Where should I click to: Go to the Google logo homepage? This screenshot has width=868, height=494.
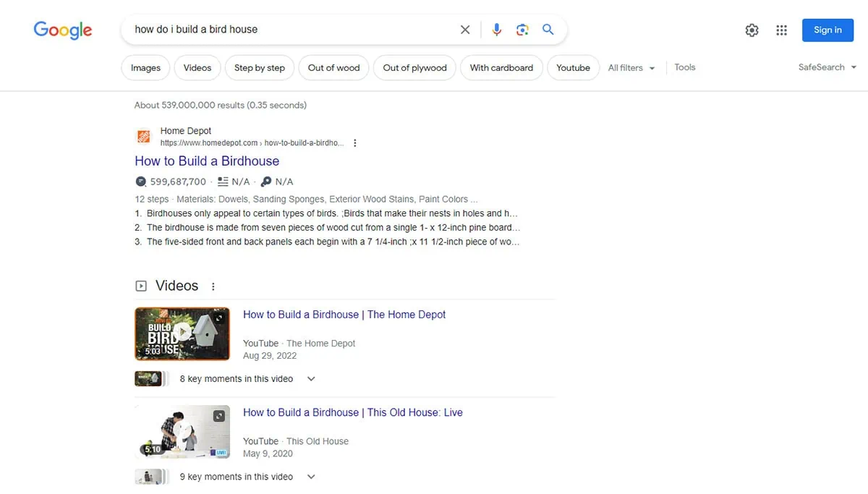coord(63,30)
